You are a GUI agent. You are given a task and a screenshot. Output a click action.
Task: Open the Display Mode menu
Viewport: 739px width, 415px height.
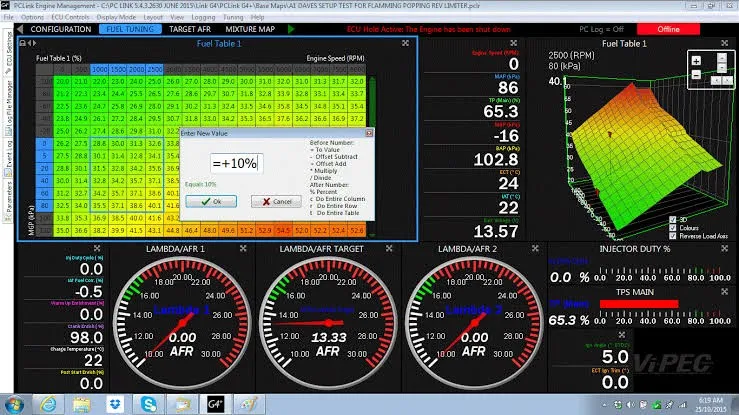click(x=116, y=17)
